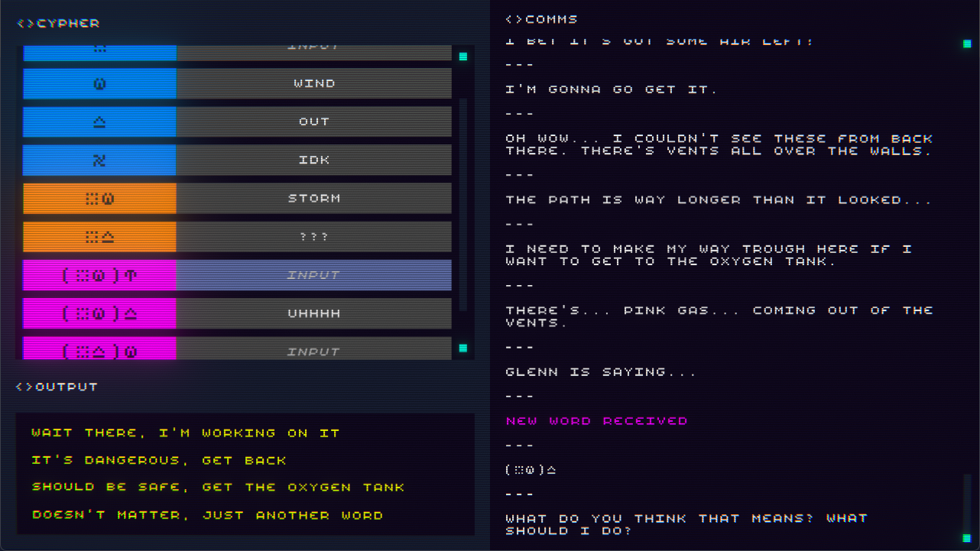Select the orange glyph tile beside ???
Viewport: 980px width, 551px height.
point(99,237)
